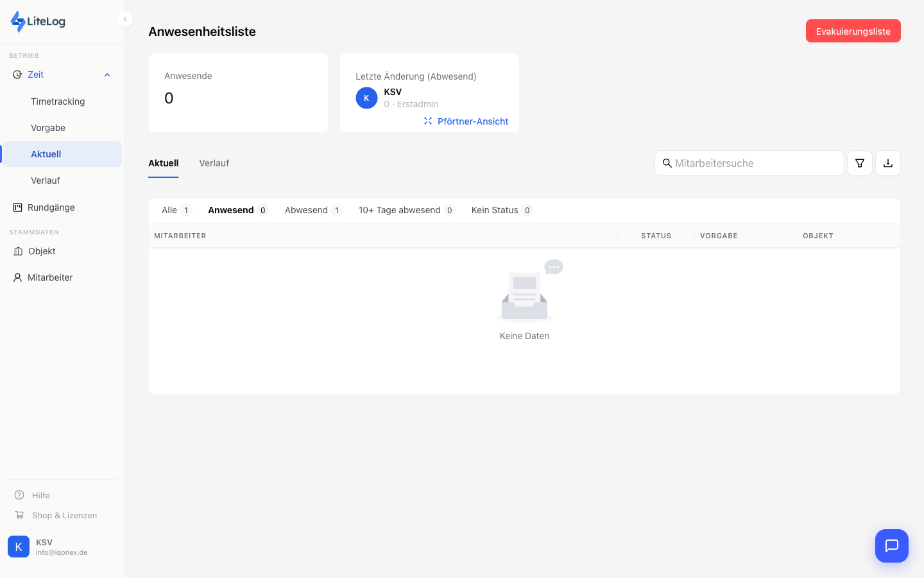Click the download export icon
This screenshot has width=924, height=578.
[887, 163]
